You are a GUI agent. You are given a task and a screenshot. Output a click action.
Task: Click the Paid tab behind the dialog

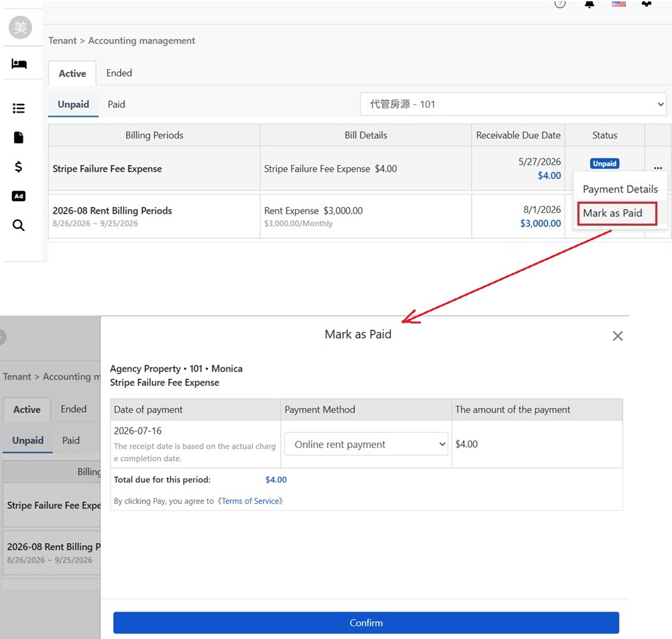point(71,440)
